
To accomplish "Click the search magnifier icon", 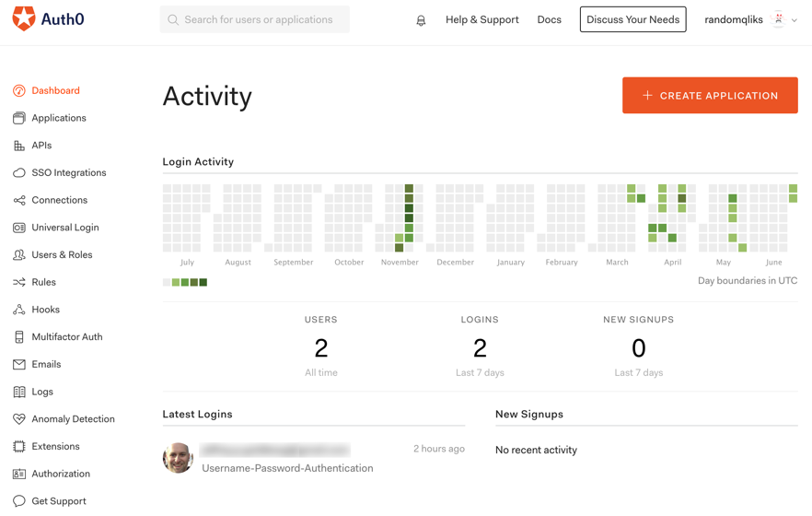I will (173, 19).
